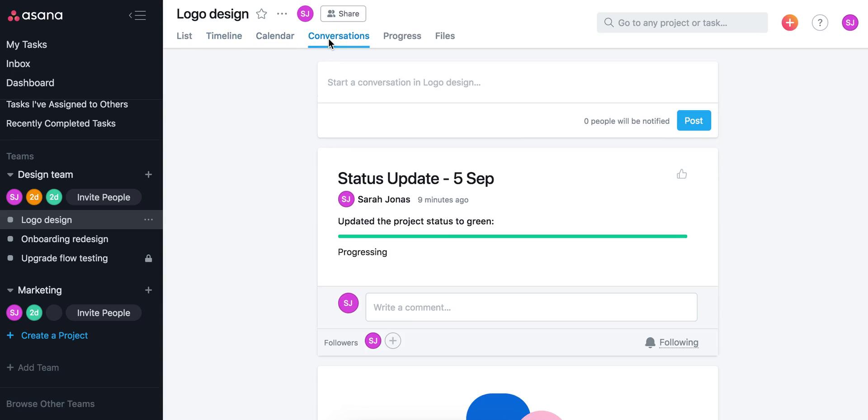Click the SJ member avatar beside Share
Screen dimensions: 868x420
pos(305,14)
